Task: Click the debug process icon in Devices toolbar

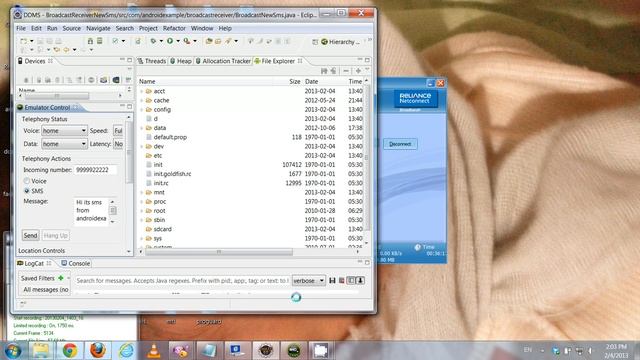Action: click(26, 80)
